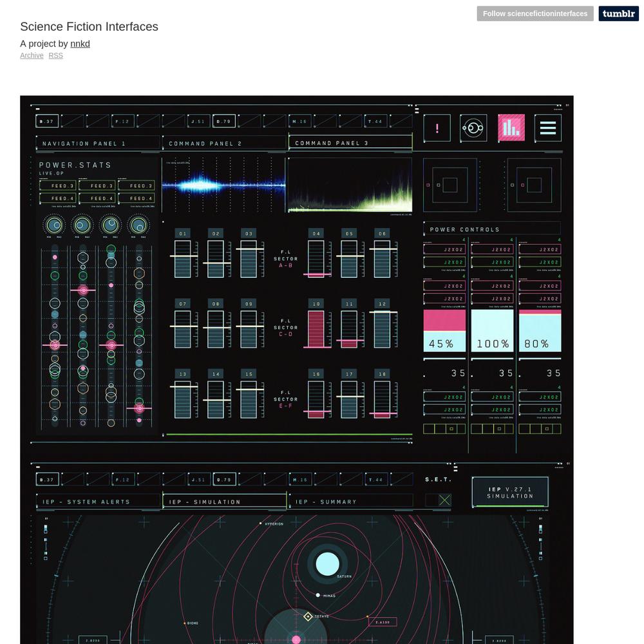Adjust the fader labeled 15

tap(249, 399)
